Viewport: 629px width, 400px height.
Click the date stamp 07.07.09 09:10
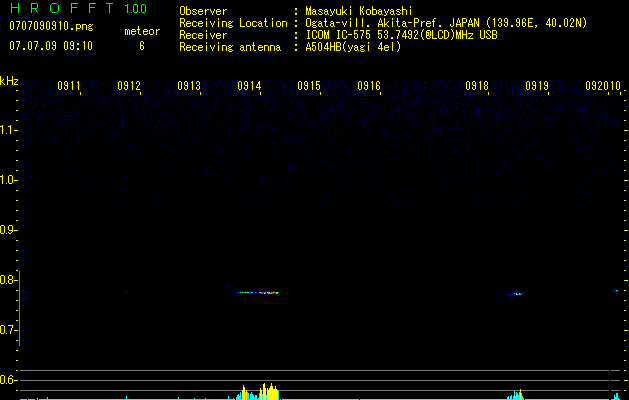(51, 46)
